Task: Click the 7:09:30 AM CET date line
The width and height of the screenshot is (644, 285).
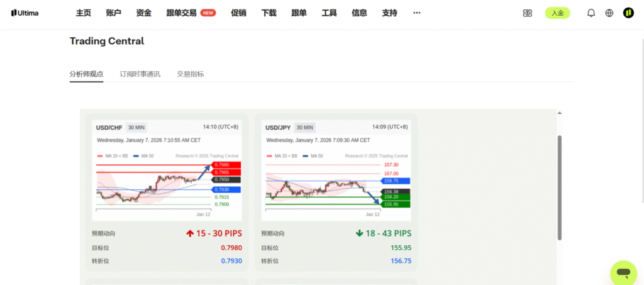Action: click(x=318, y=140)
